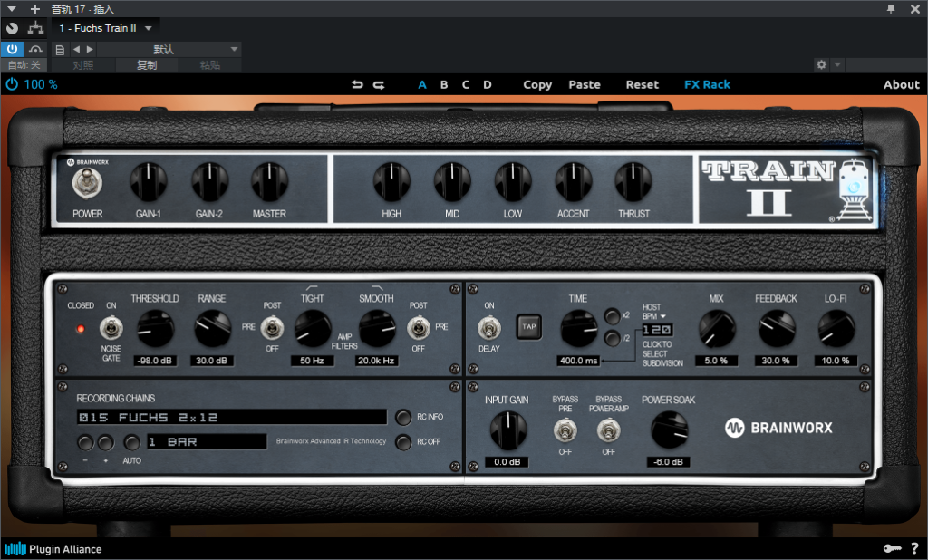
Task: Click Copy in the plugin toolbar
Action: [x=537, y=84]
